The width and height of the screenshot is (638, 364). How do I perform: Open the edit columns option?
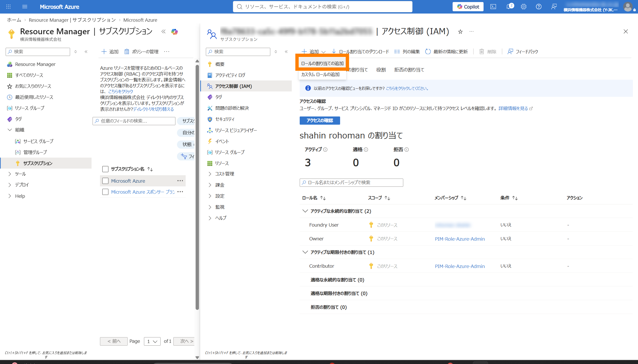pyautogui.click(x=407, y=52)
